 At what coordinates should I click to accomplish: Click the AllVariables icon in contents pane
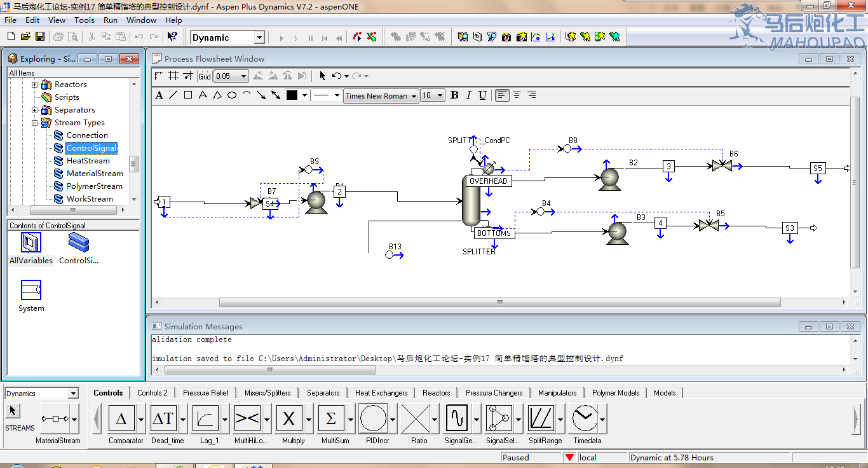tap(31, 243)
